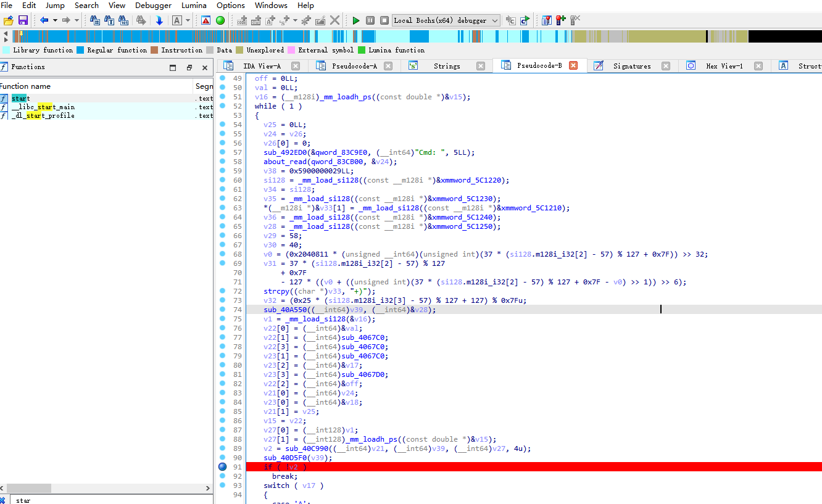822x504 pixels.
Task: Click the asterisk array toolbar icon
Action: [x=306, y=20]
